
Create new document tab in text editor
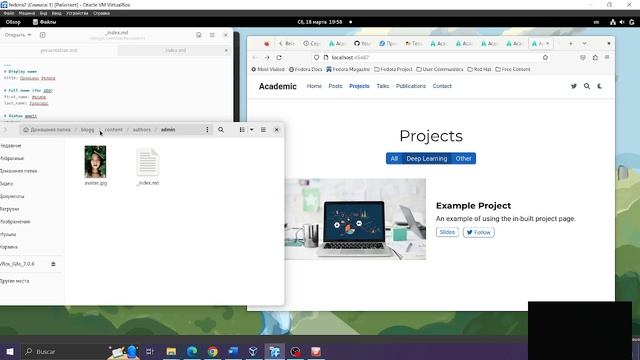click(42, 35)
